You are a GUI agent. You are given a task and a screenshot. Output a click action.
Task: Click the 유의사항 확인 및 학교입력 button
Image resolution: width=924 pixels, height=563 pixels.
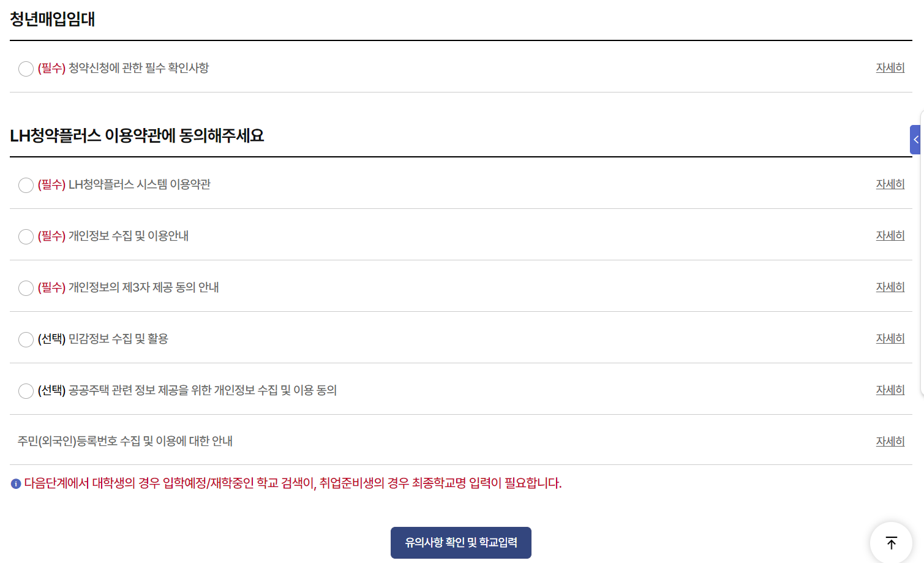(x=460, y=542)
